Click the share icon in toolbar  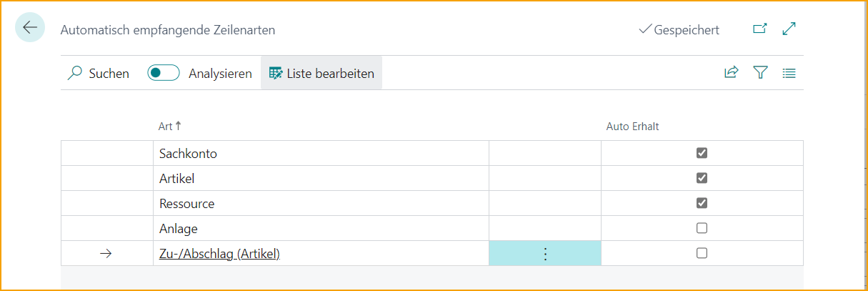coord(731,73)
